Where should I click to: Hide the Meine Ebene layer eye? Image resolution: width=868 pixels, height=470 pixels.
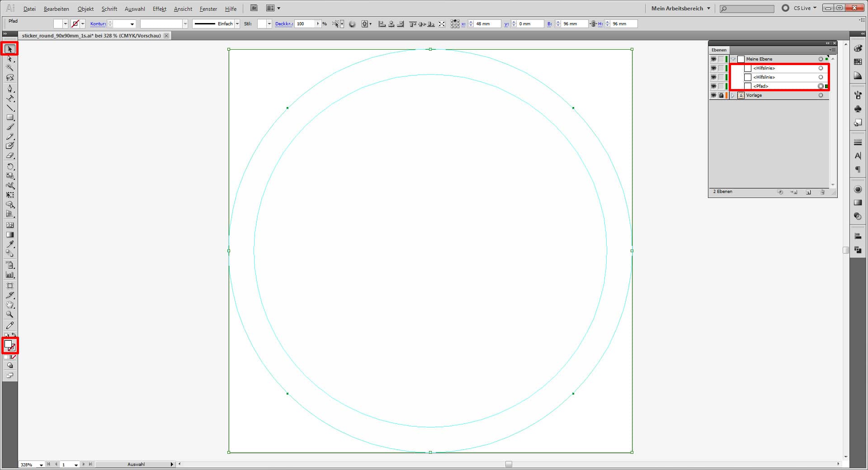(x=713, y=59)
